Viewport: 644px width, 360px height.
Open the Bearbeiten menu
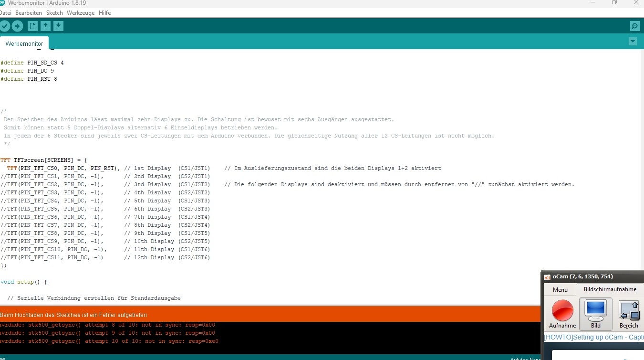tap(28, 13)
